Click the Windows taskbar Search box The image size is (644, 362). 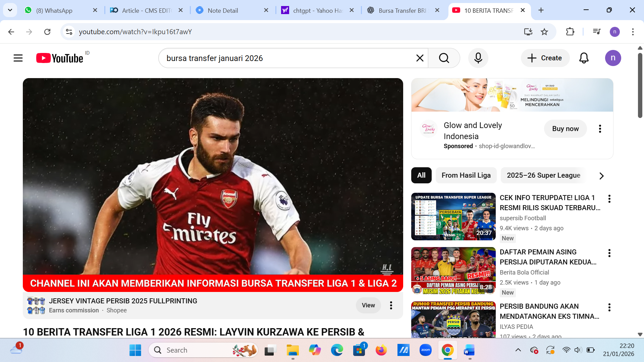click(x=203, y=350)
